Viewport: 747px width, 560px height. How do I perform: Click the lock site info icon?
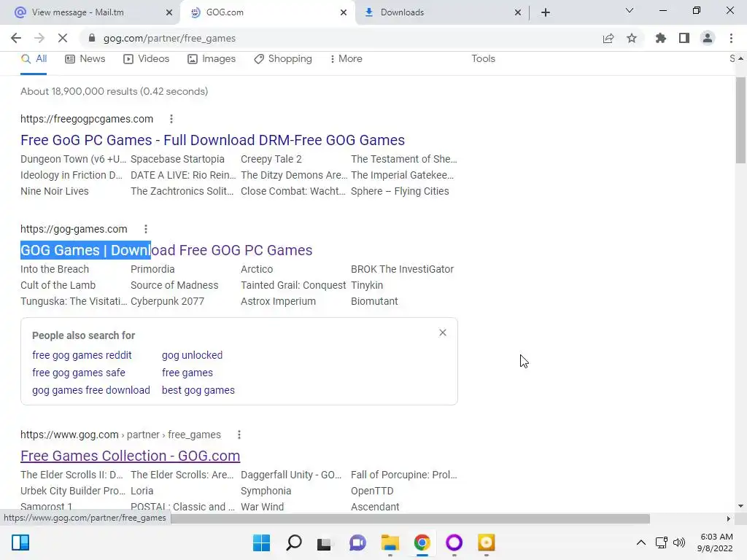92,38
